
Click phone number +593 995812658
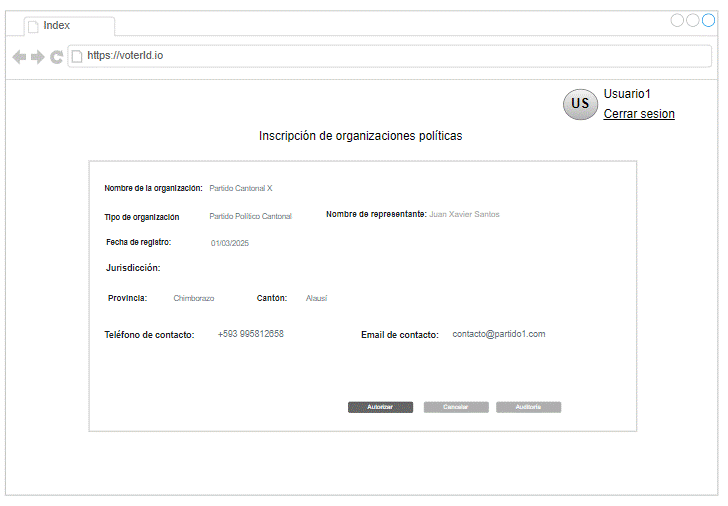click(251, 334)
